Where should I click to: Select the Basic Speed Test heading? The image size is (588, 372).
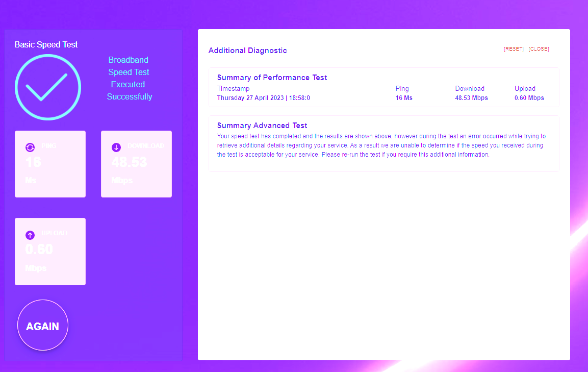[x=46, y=45]
